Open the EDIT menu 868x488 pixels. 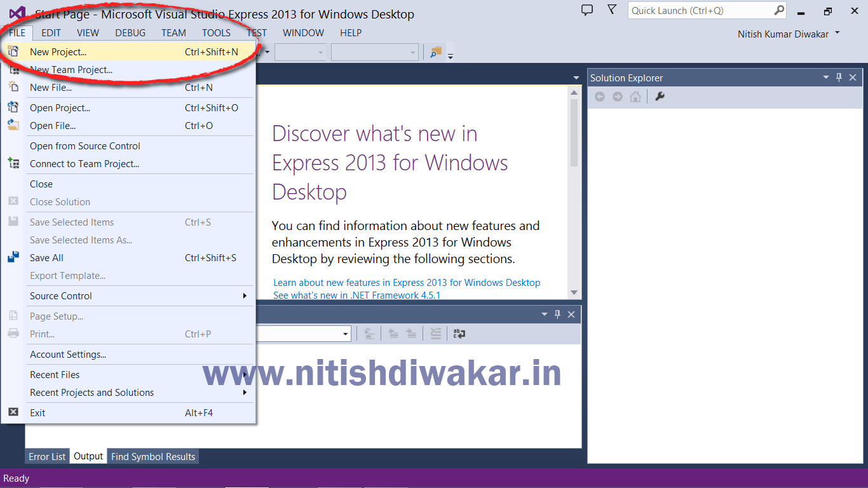[51, 32]
